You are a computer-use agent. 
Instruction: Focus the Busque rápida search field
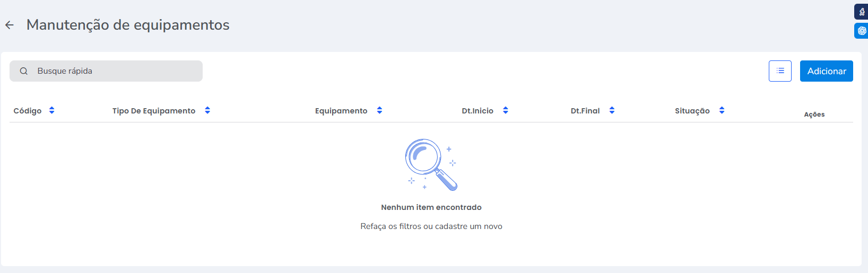(117, 71)
